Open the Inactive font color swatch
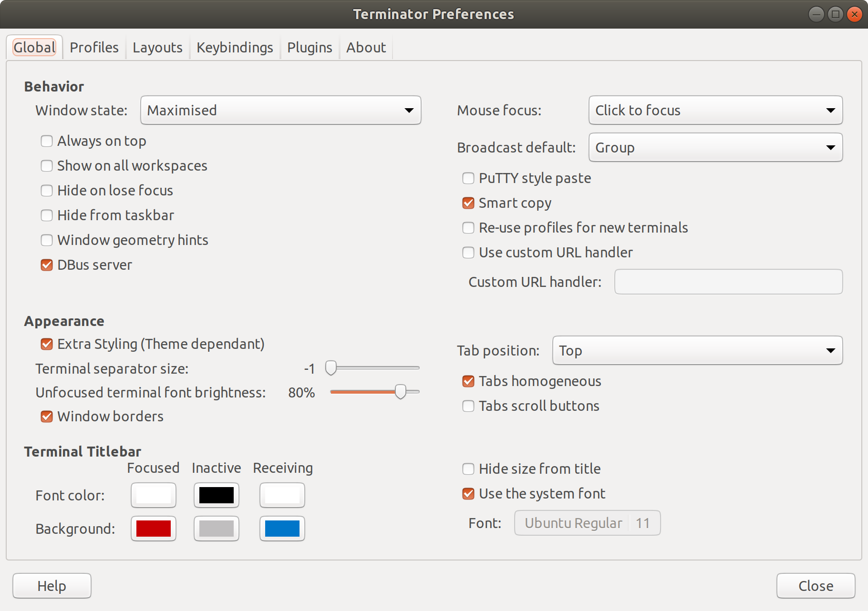 point(217,495)
